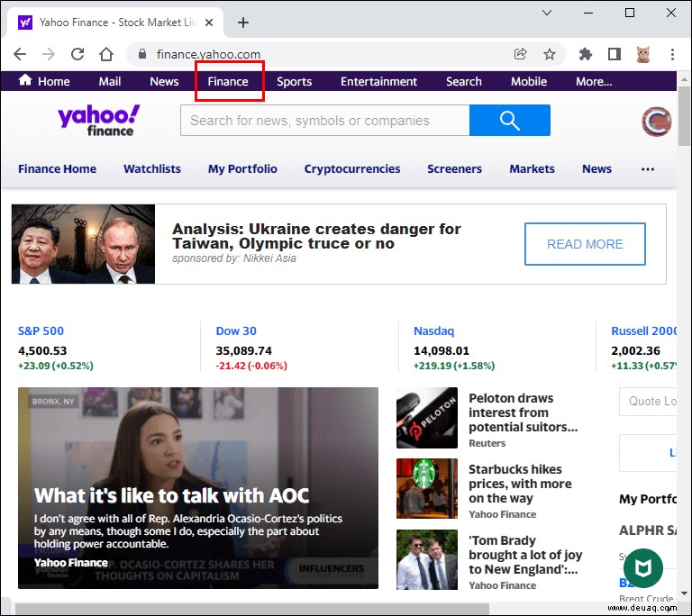
Task: Open the Nasdaq index link
Action: (x=433, y=331)
